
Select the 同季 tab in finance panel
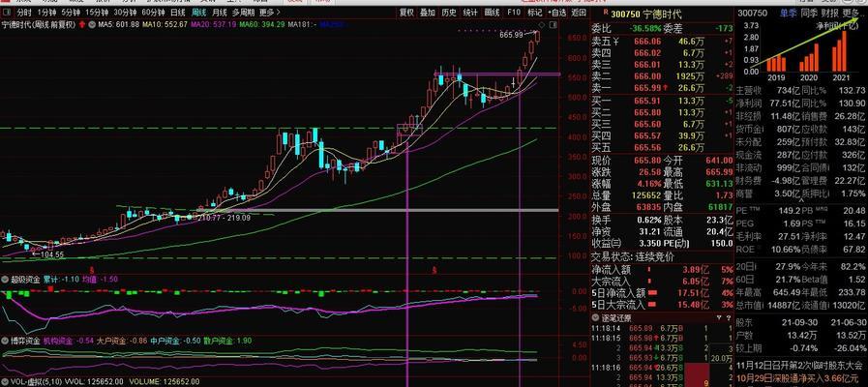pyautogui.click(x=809, y=13)
